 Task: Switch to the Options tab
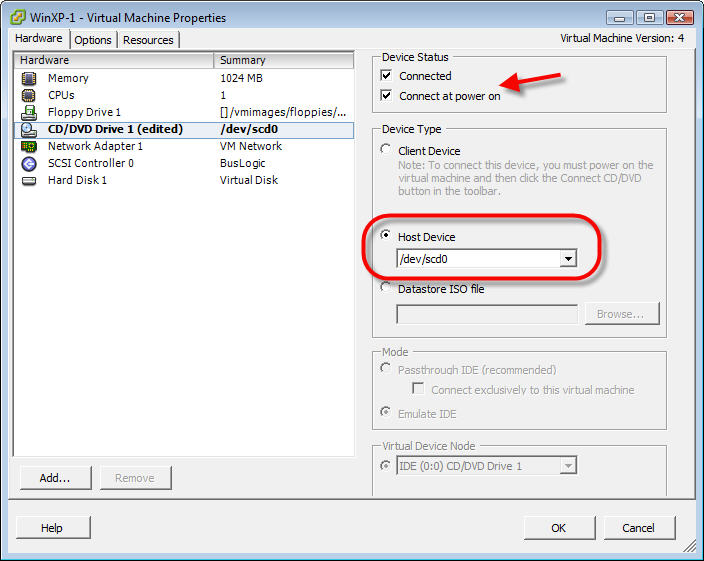(93, 40)
